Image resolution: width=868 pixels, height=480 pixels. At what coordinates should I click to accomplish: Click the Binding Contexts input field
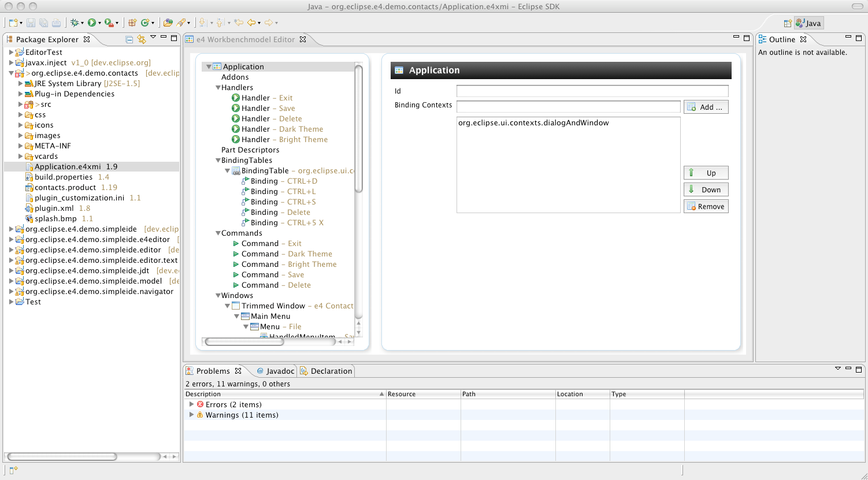569,106
